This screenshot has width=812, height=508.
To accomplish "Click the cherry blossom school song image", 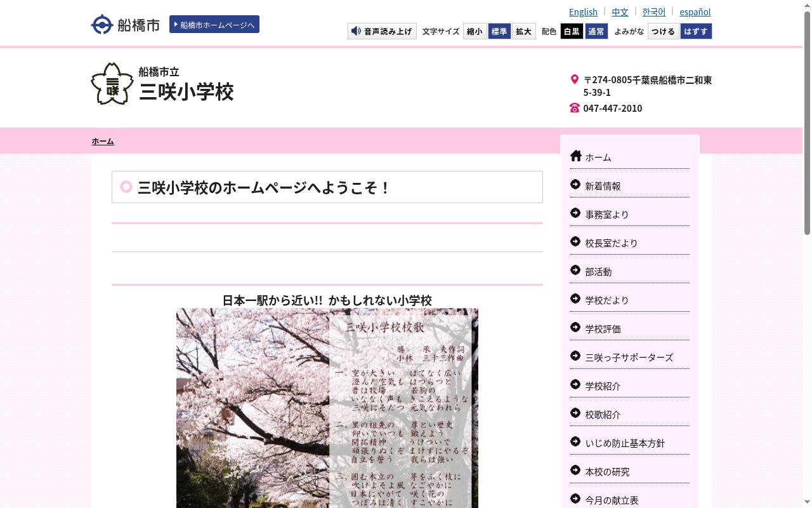I will point(327,408).
